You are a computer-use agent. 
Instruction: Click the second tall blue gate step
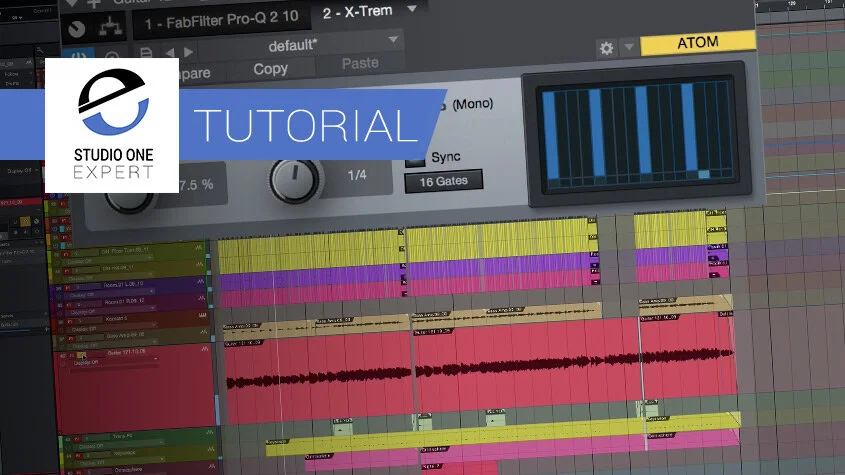click(596, 132)
